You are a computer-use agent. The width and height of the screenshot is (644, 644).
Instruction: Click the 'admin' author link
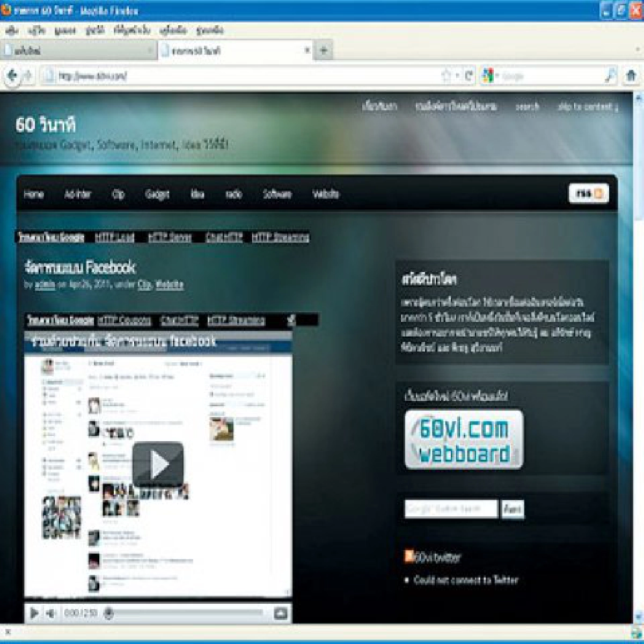click(x=45, y=285)
